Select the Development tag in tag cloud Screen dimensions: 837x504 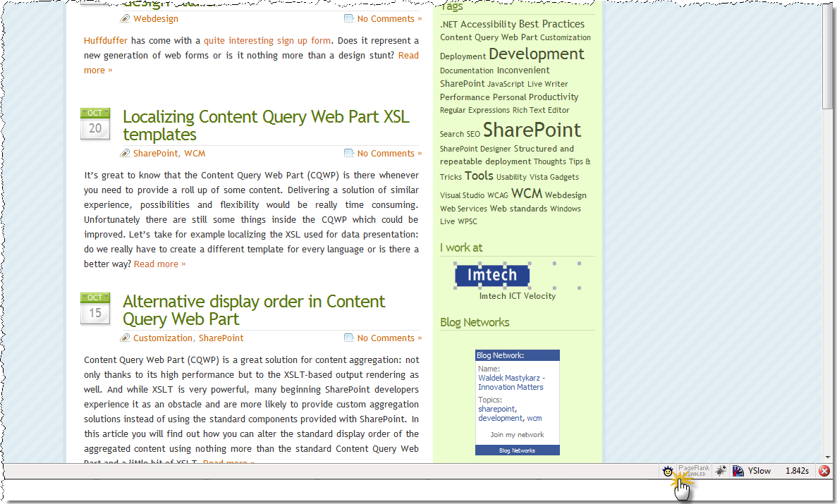pos(537,54)
